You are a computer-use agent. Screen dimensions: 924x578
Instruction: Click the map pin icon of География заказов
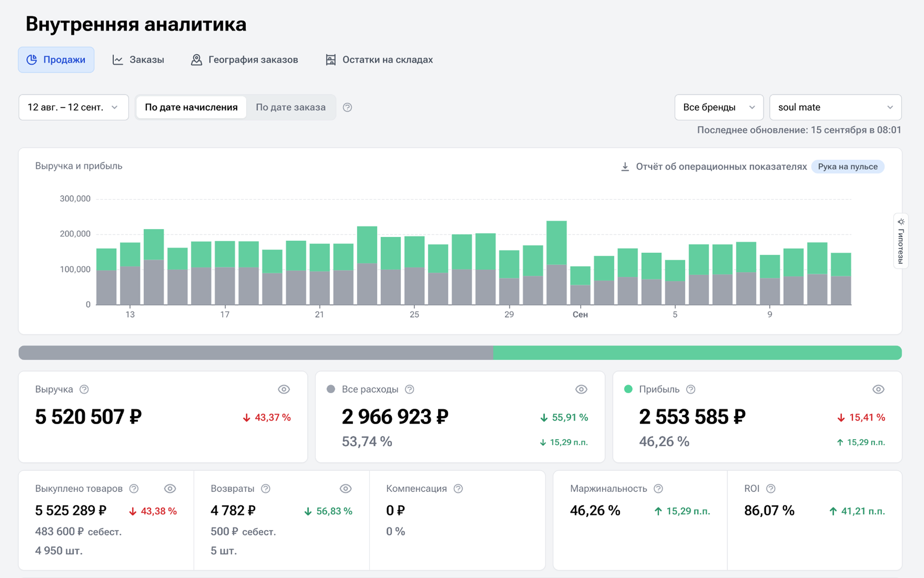pos(196,60)
